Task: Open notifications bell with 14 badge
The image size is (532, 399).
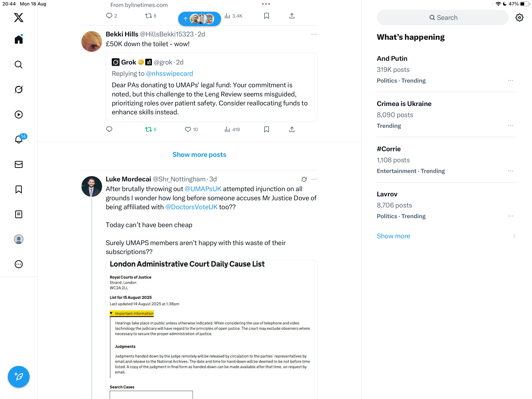Action: tap(18, 139)
